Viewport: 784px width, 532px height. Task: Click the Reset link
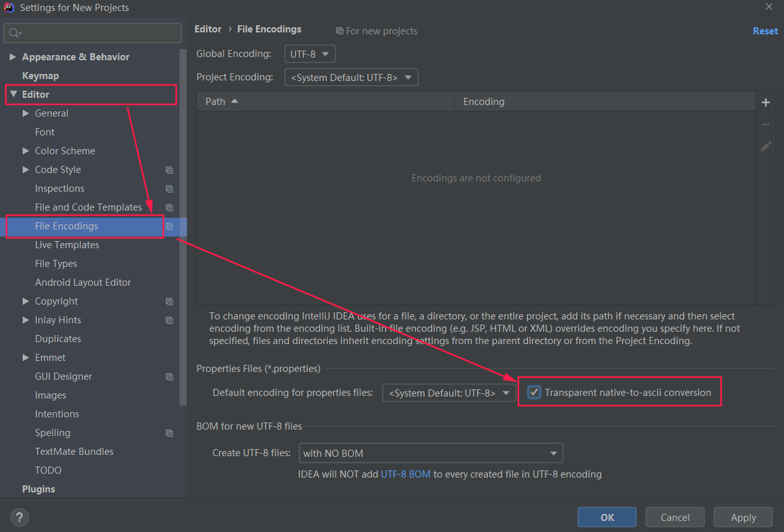click(765, 31)
